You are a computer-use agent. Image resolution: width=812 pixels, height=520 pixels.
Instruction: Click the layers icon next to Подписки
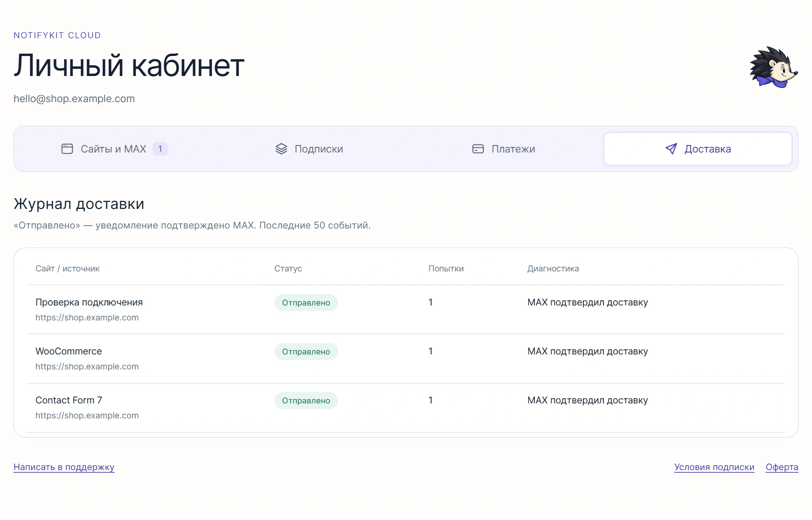(281, 149)
